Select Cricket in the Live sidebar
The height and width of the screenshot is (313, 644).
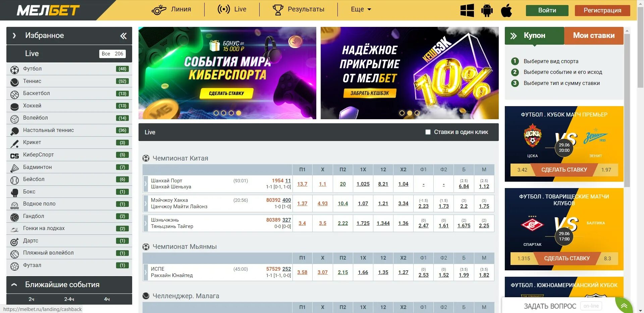tap(69, 142)
